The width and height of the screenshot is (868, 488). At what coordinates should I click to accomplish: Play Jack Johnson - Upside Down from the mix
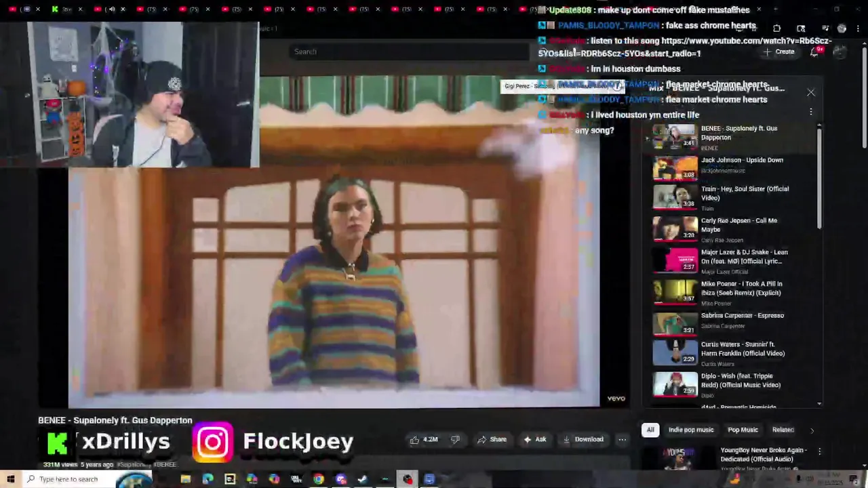(731, 167)
